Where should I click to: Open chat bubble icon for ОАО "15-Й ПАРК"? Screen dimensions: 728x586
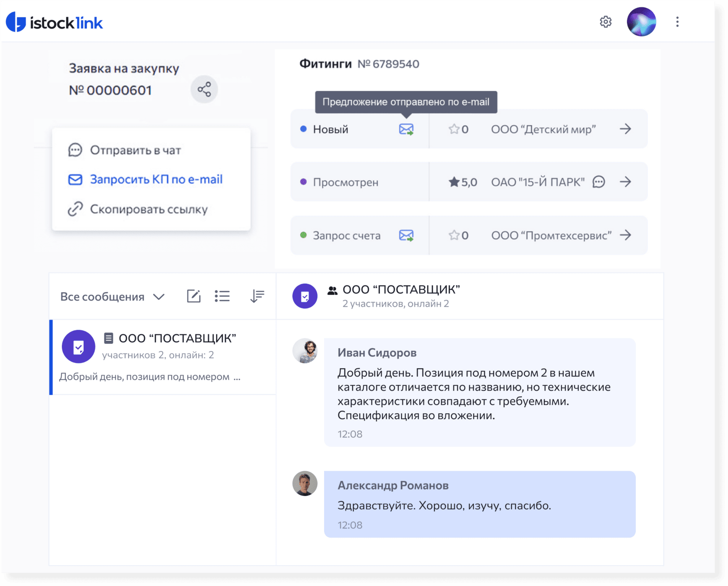click(x=598, y=182)
